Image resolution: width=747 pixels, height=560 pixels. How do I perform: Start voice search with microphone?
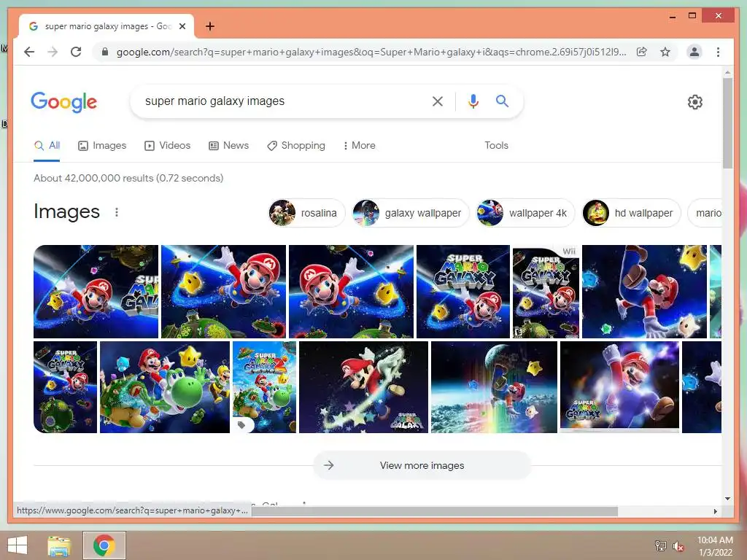473,101
